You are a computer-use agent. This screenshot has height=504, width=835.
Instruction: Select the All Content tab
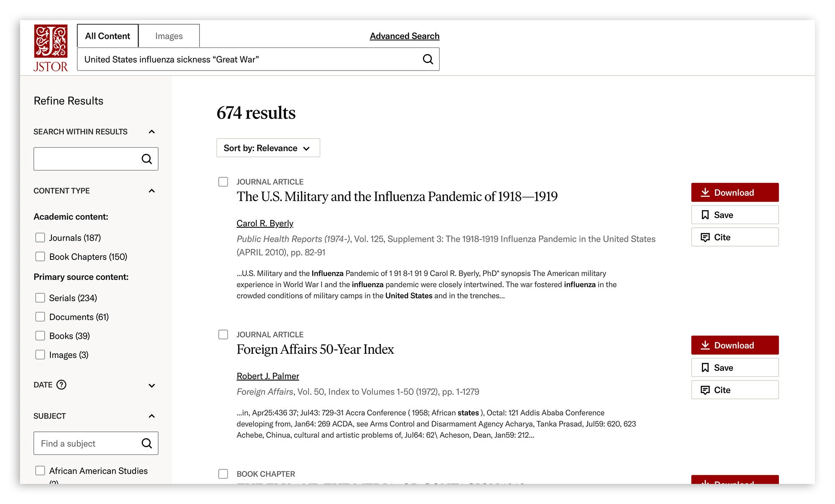pos(108,36)
